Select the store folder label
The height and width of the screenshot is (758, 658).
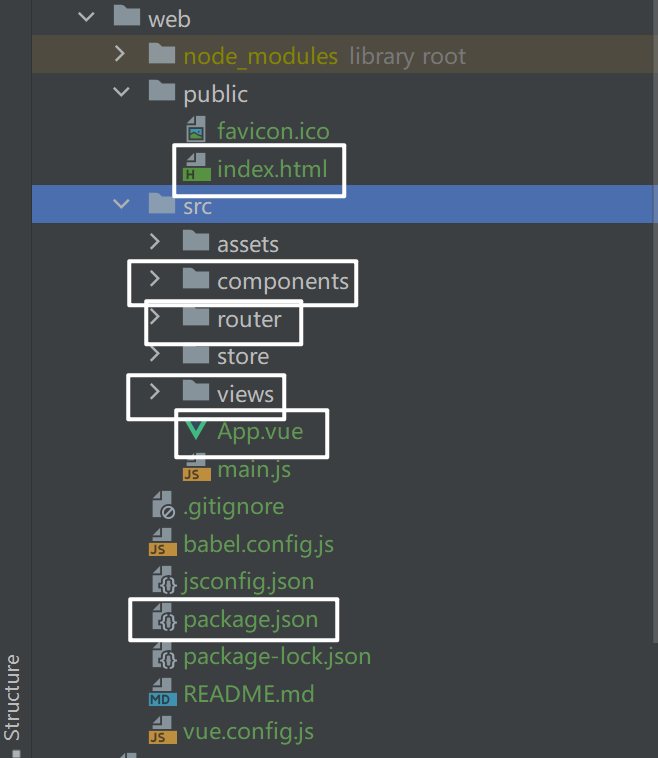click(243, 356)
